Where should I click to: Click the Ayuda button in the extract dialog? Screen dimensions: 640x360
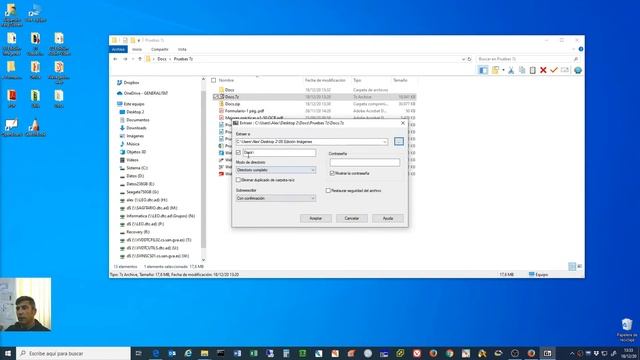pos(387,218)
